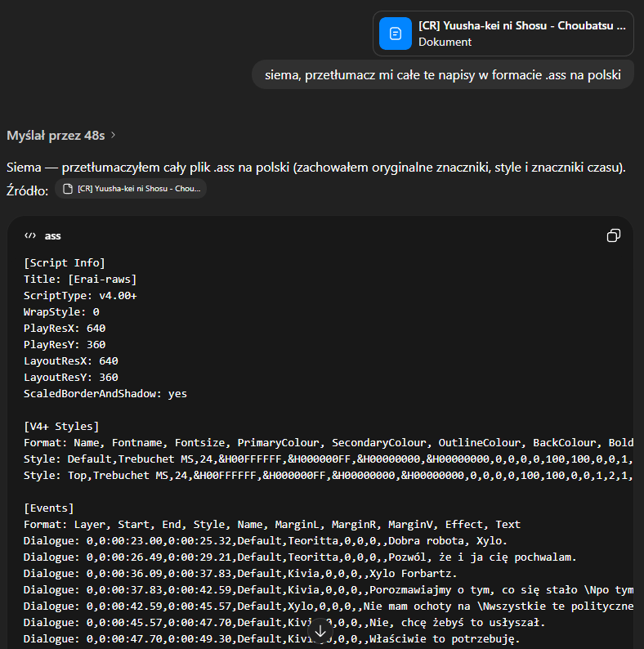Click the "Style: Top,Trebuchet MS" code line
This screenshot has height=649, width=644.
327,475
